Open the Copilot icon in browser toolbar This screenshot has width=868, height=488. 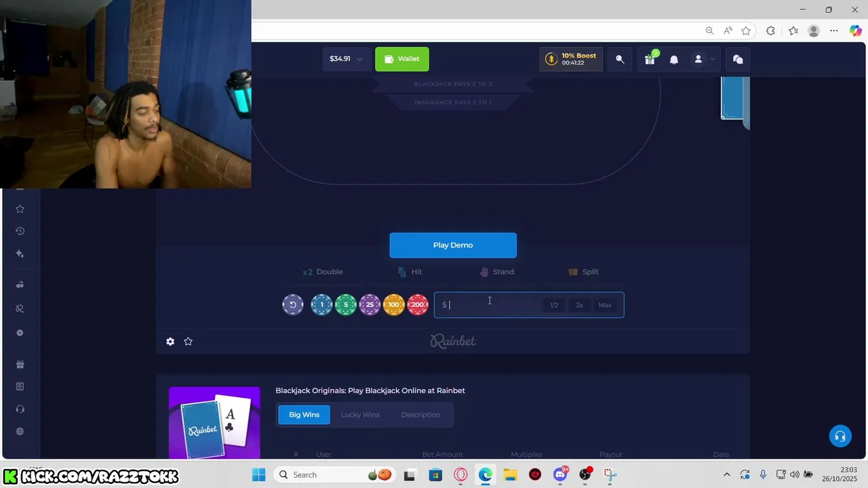pyautogui.click(x=856, y=30)
